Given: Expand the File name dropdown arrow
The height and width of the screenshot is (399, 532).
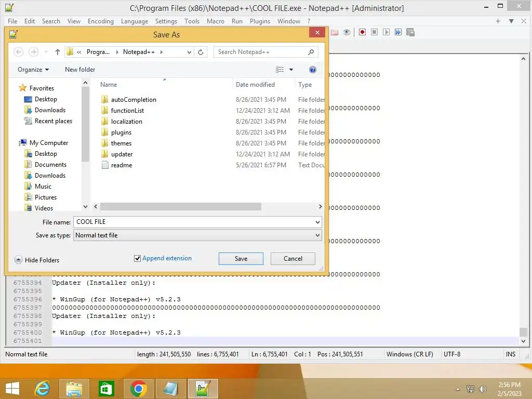Looking at the screenshot, I should pyautogui.click(x=317, y=222).
